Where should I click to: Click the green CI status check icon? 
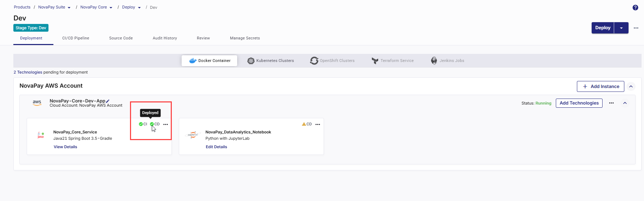pyautogui.click(x=141, y=124)
